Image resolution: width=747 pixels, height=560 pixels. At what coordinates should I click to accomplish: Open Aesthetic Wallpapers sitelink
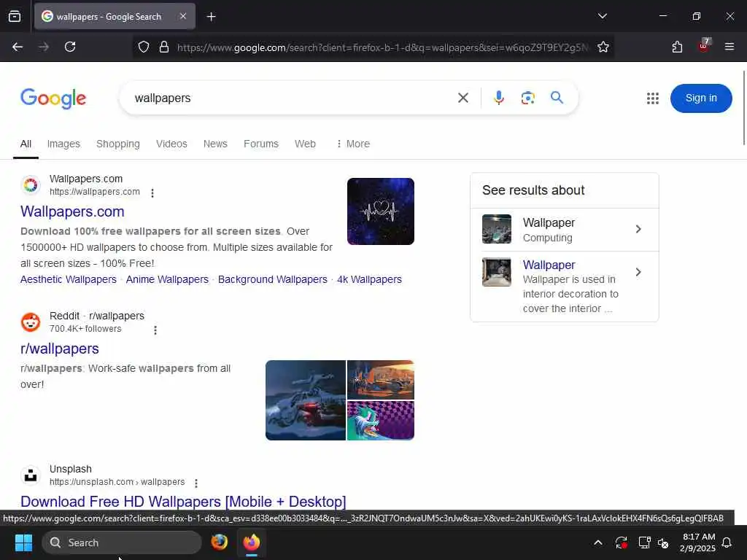(69, 279)
